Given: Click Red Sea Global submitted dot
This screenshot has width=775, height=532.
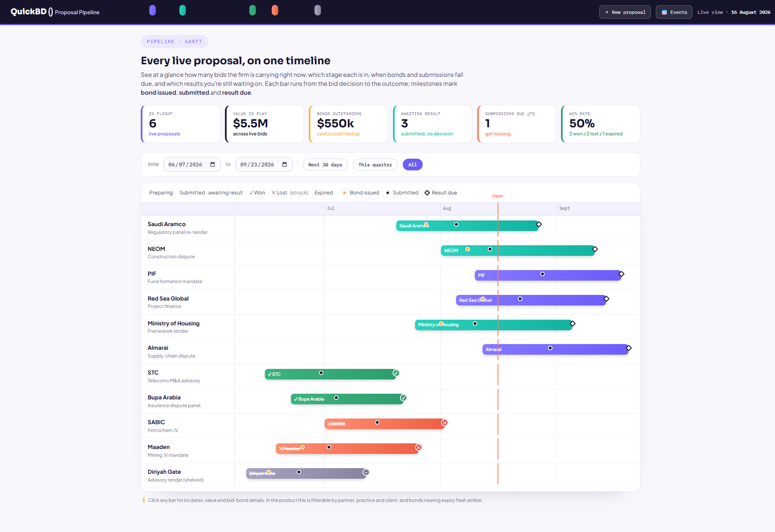Looking at the screenshot, I should point(520,299).
